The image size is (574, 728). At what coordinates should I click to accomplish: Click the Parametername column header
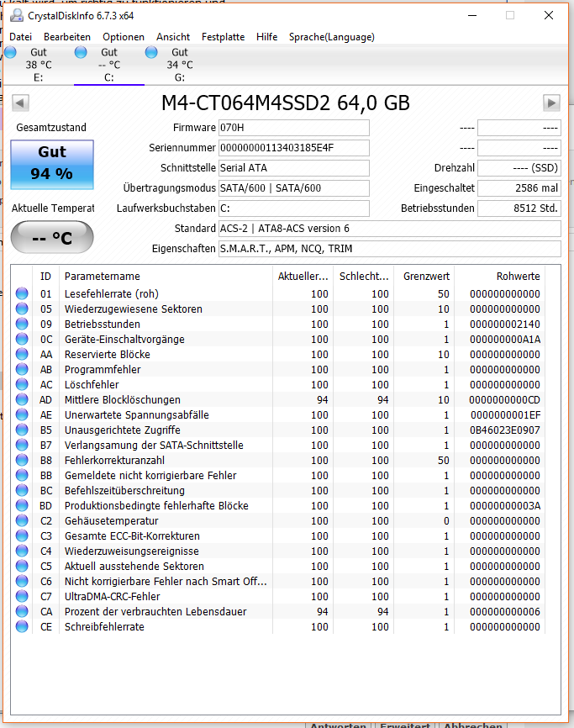166,277
